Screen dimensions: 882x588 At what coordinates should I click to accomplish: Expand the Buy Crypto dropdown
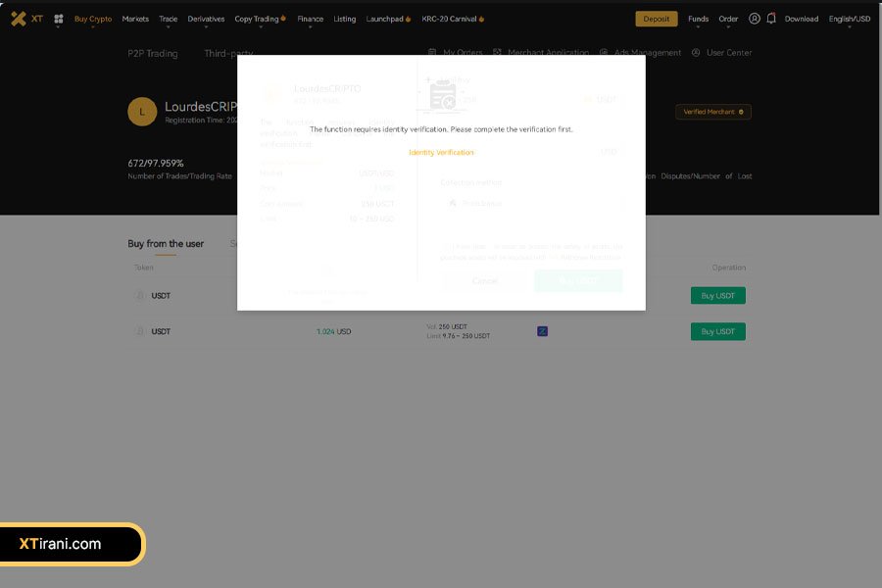pos(93,19)
